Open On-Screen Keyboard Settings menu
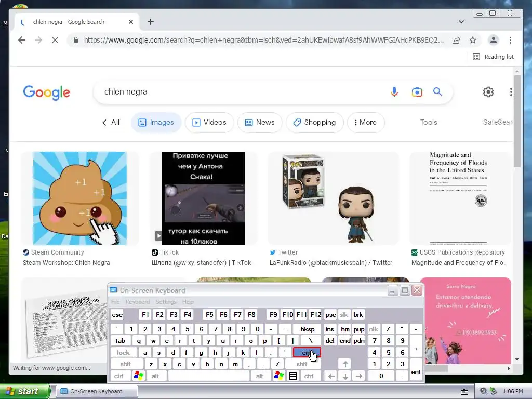Image resolution: width=532 pixels, height=399 pixels. click(166, 302)
